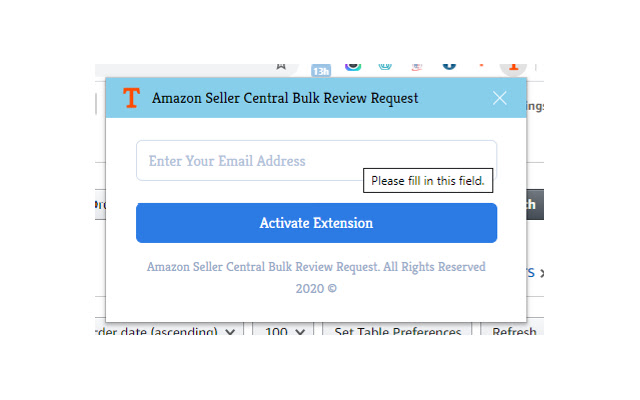Hit the Refresh button
Viewport: 640px width, 400px height.
[x=514, y=332]
